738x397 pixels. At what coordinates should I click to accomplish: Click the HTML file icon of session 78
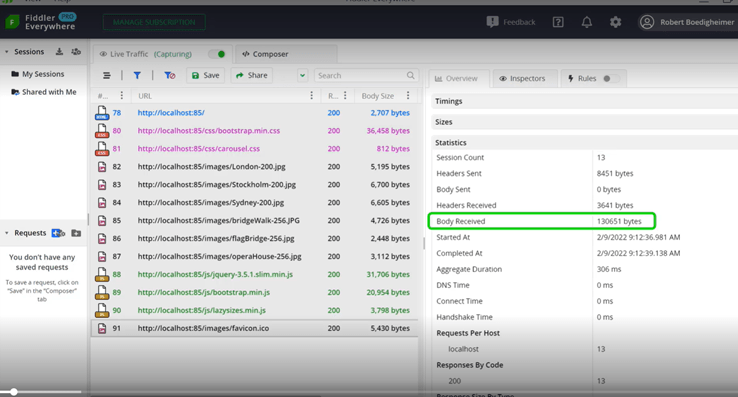(102, 113)
